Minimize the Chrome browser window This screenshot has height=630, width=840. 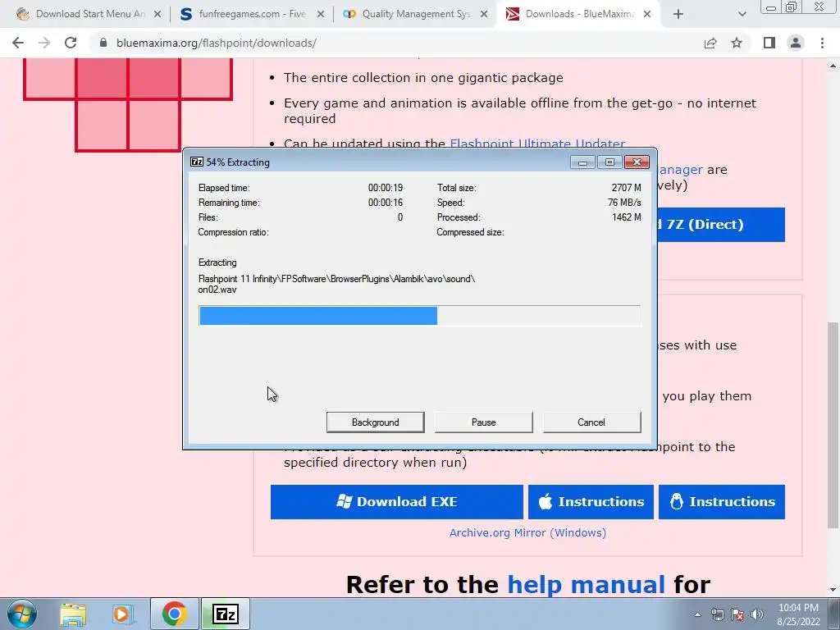tap(771, 7)
